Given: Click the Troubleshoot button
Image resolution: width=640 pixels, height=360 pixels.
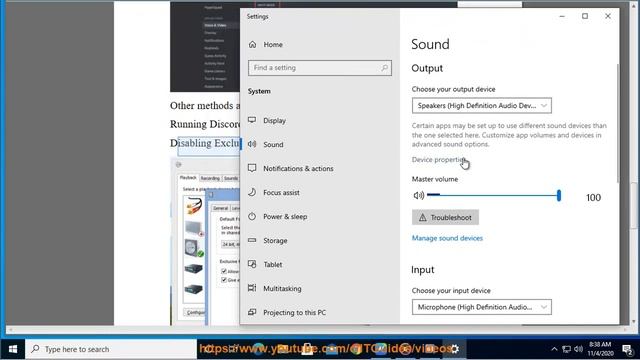Looking at the screenshot, I should 445,218.
